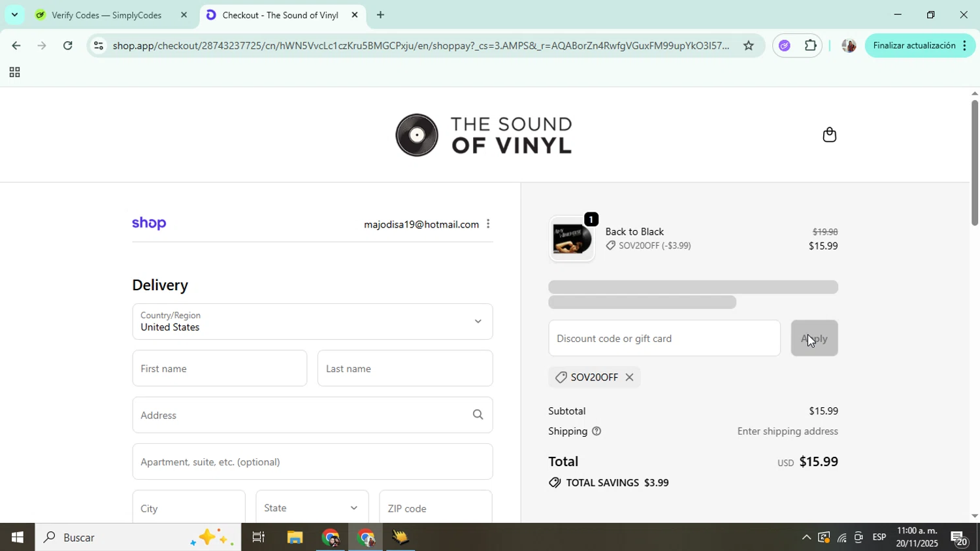Focus the First name field
980x551 pixels.
220,368
